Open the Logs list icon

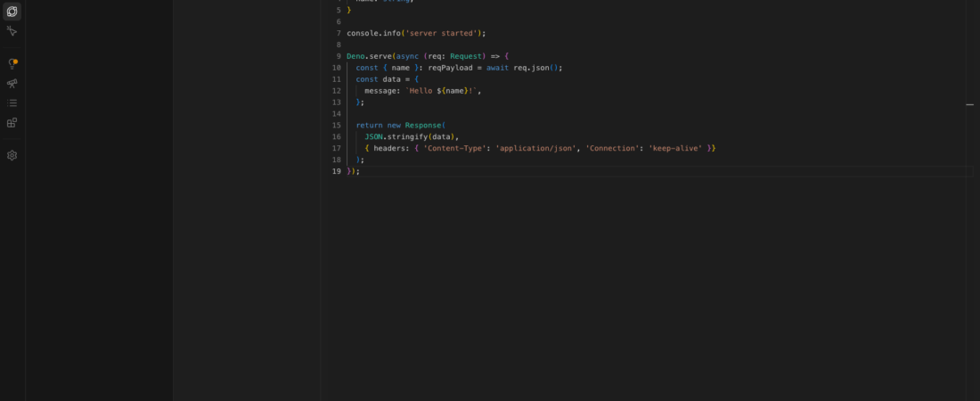click(12, 102)
